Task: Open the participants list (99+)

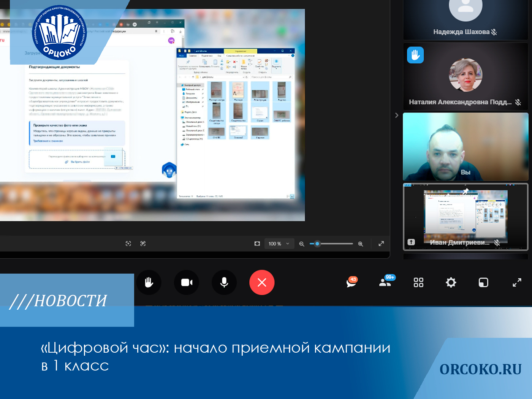Action: tap(386, 282)
